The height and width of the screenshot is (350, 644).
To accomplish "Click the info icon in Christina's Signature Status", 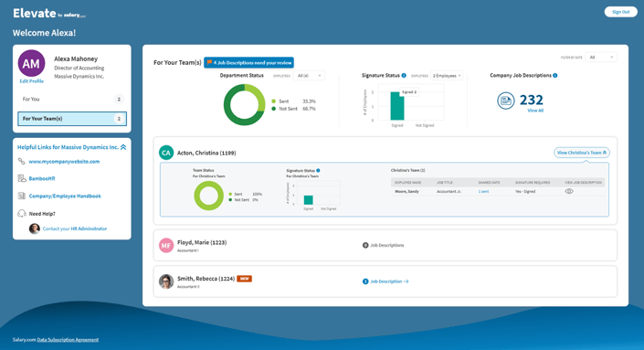I will 318,171.
